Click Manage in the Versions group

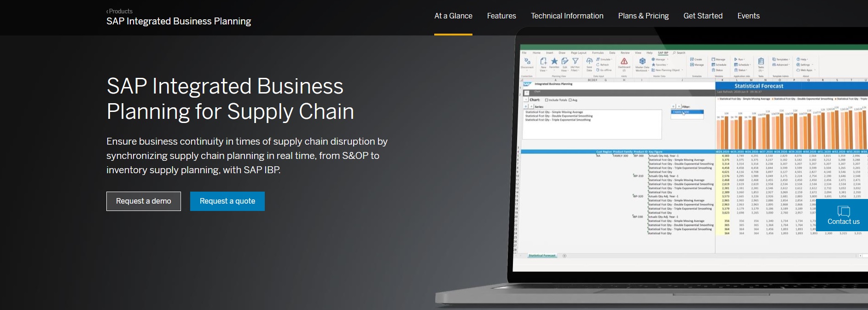718,59
